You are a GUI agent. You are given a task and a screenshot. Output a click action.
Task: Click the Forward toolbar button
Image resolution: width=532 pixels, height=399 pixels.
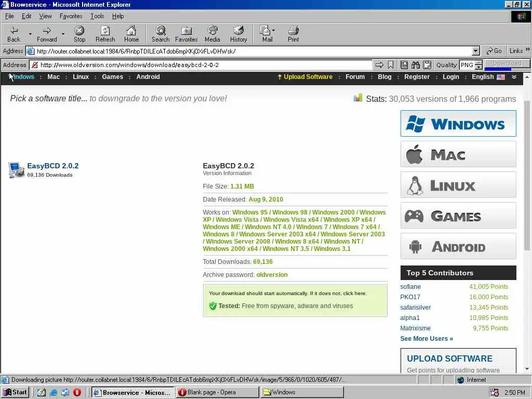pyautogui.click(x=47, y=34)
